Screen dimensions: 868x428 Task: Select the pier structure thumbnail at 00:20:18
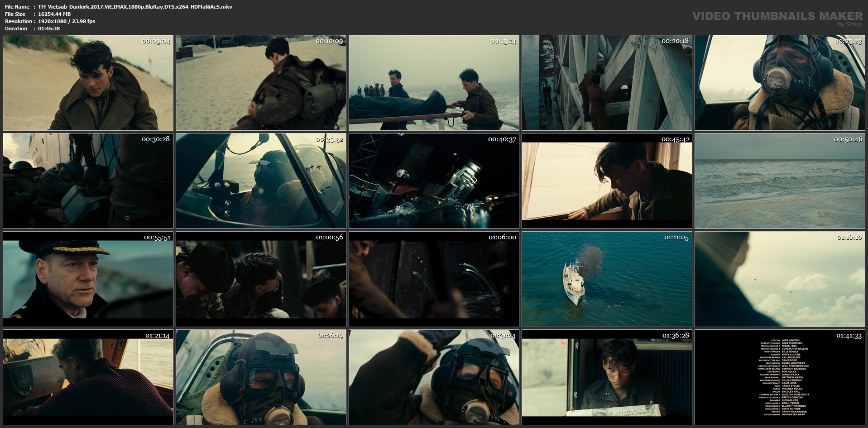point(607,83)
